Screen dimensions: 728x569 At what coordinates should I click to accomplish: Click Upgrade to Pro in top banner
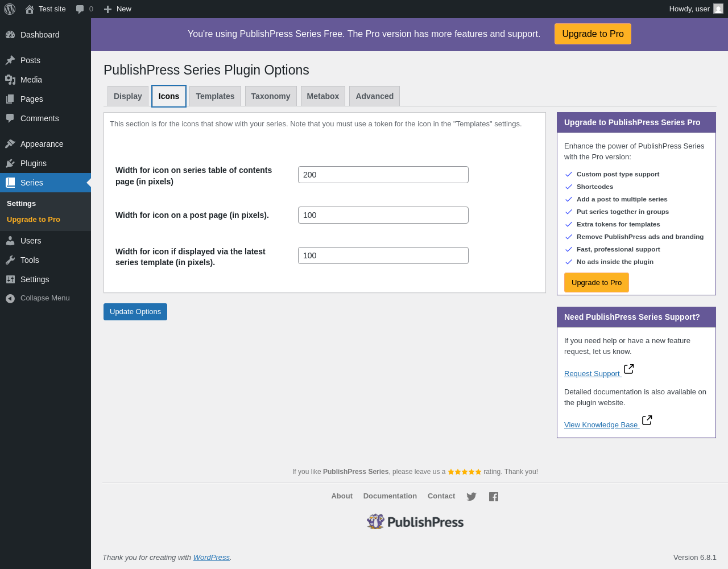coord(593,34)
